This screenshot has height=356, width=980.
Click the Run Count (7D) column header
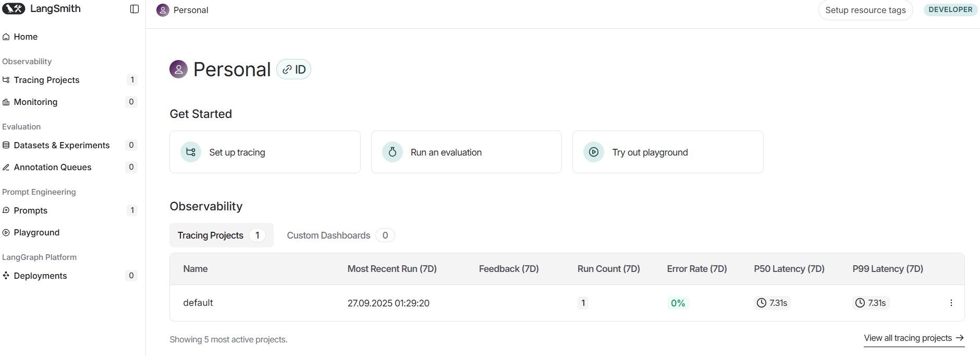608,269
